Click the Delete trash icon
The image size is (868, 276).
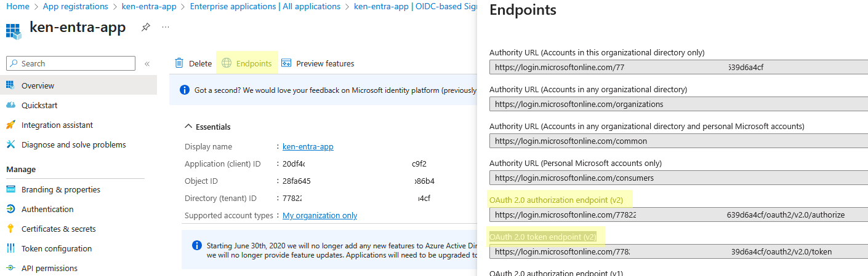click(179, 63)
